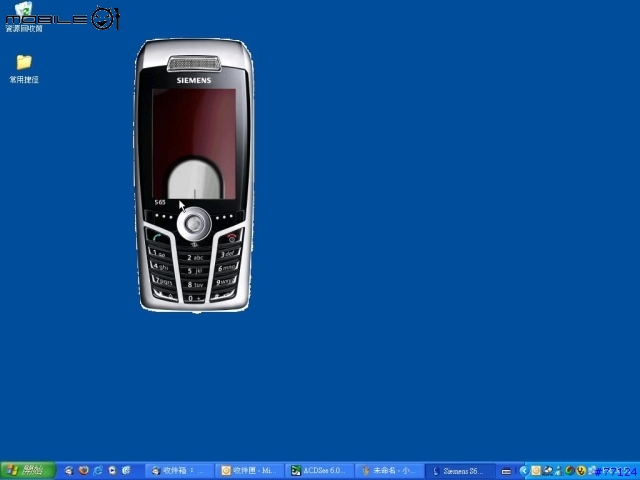The height and width of the screenshot is (480, 640).
Task: Launch Firefox from the quick launch bar
Action: click(x=84, y=471)
